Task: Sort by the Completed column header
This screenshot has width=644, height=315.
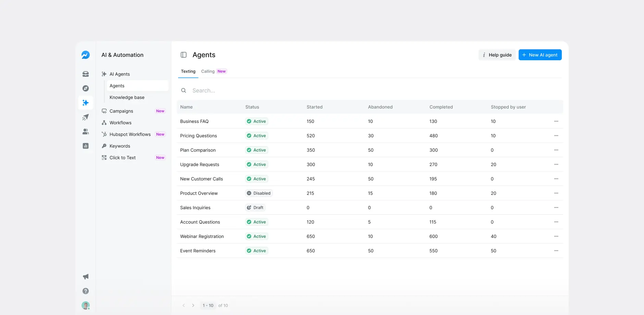Action: tap(441, 107)
